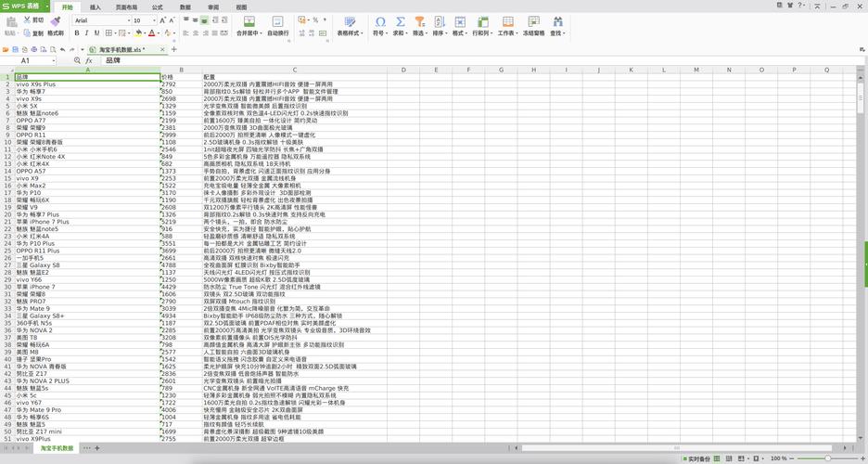Click the 冻结窗格 freeze panes icon
The image size is (868, 464).
[x=533, y=21]
